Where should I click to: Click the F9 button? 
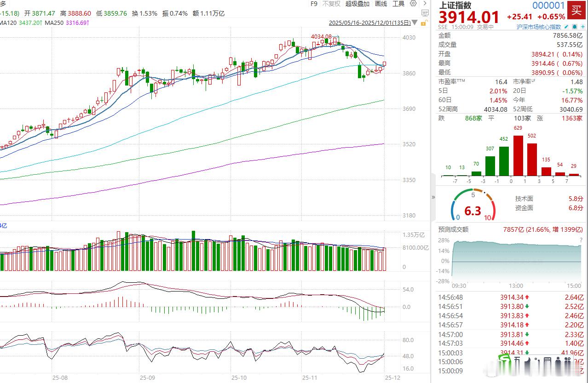[314, 4]
